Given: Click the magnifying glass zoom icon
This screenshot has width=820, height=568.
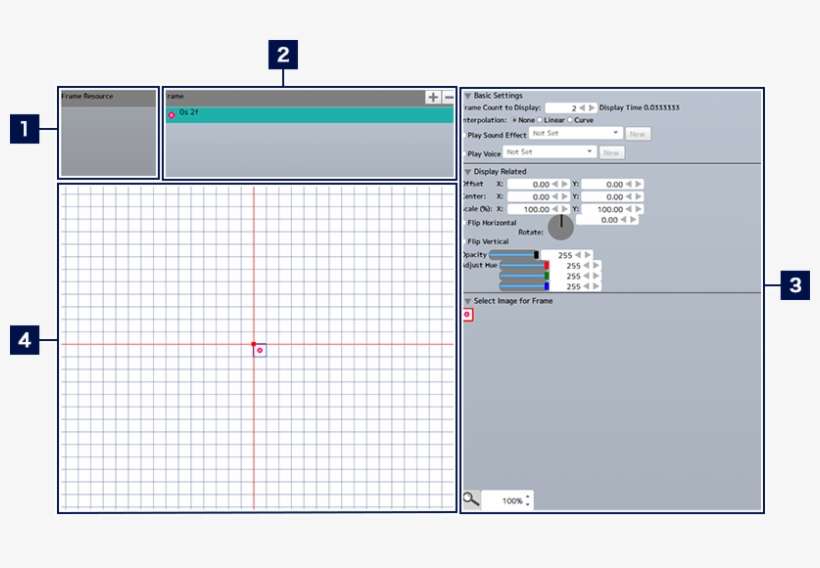Looking at the screenshot, I should point(471,498).
